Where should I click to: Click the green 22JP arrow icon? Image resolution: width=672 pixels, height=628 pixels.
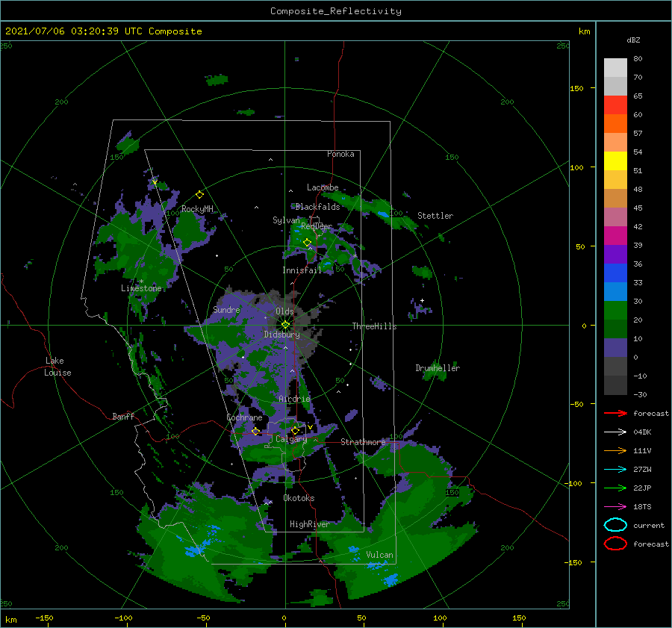[x=615, y=488]
